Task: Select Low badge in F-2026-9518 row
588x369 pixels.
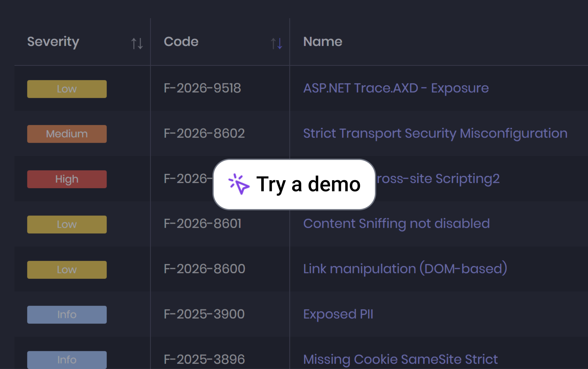Action: pyautogui.click(x=67, y=89)
